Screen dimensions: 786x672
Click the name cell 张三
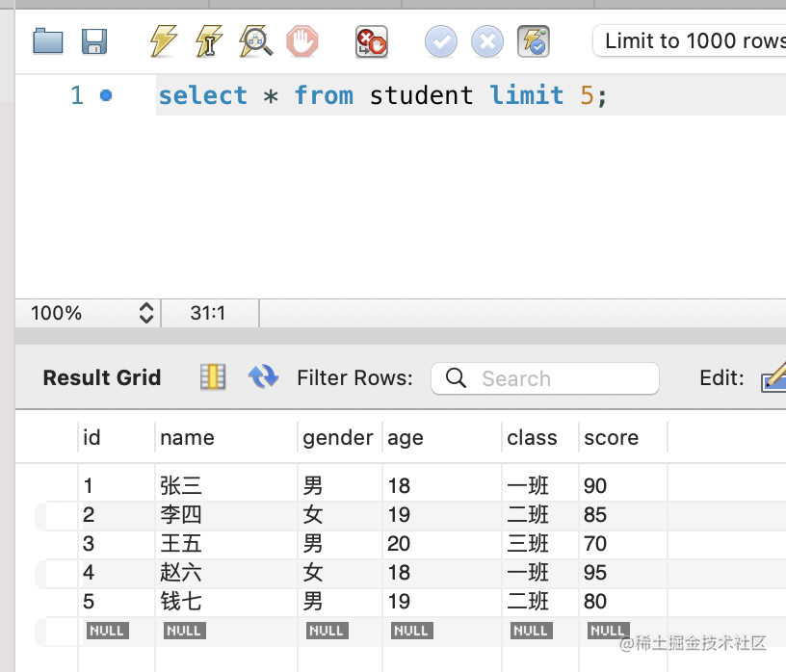pos(180,485)
